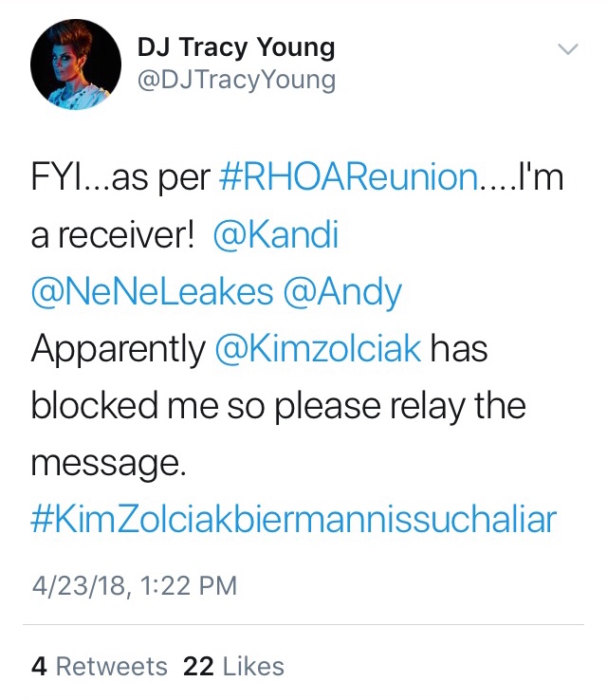Click the 'FYI...as per' tweet text
607x700 pixels.
coord(120,178)
